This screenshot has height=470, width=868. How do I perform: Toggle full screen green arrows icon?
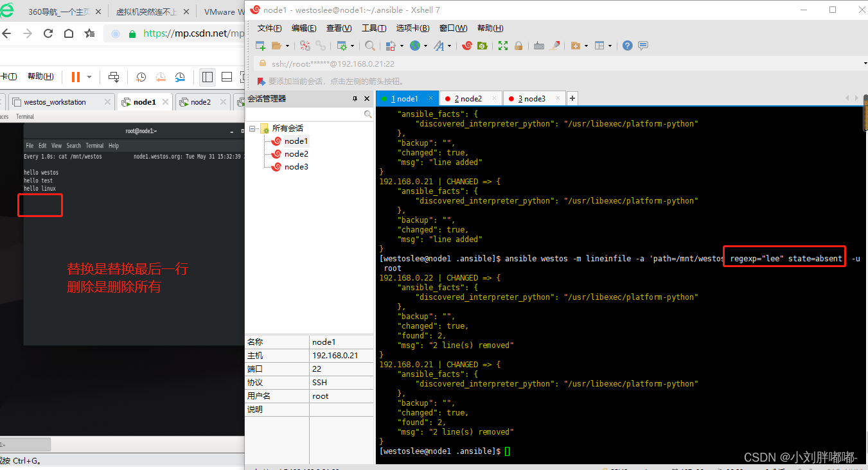click(x=503, y=46)
